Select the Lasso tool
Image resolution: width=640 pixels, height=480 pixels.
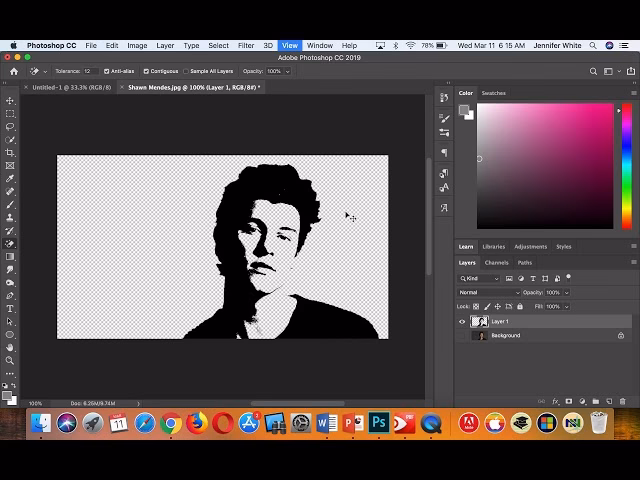click(10, 127)
